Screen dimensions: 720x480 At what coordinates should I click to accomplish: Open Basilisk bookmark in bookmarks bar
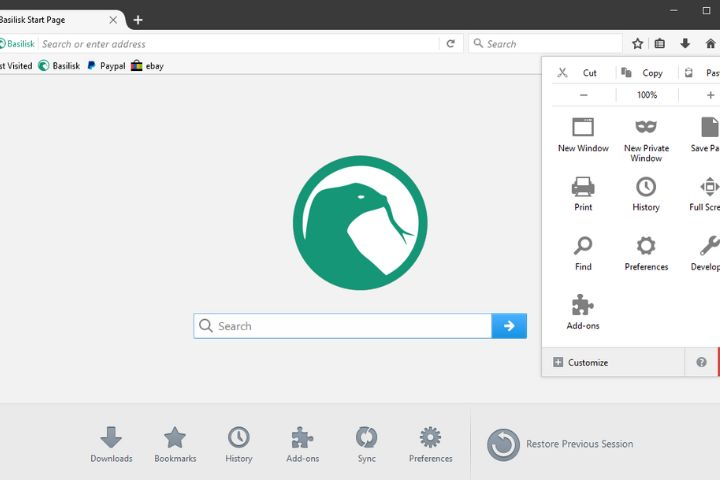pyautogui.click(x=59, y=66)
